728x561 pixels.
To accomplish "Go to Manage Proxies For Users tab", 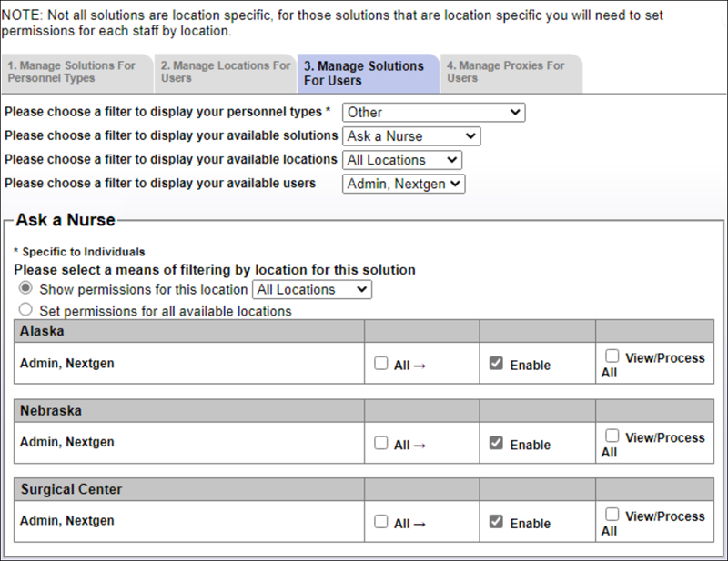I will tap(511, 73).
